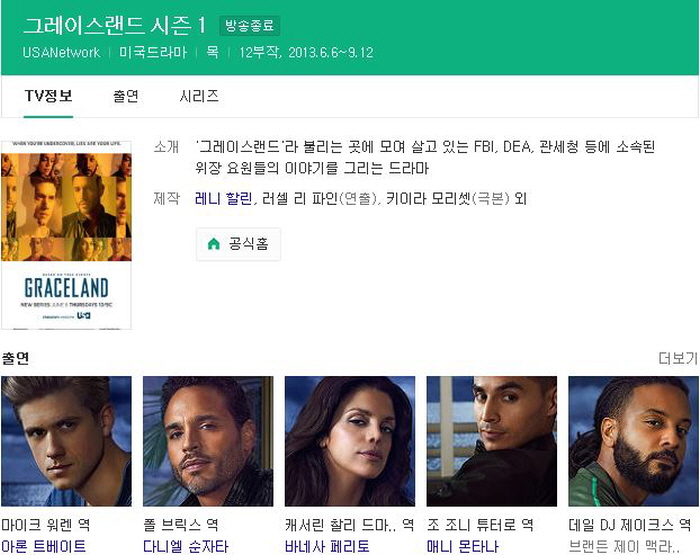Open the 레니 할린 director link
Image resolution: width=700 pixels, height=555 pixels.
223,198
